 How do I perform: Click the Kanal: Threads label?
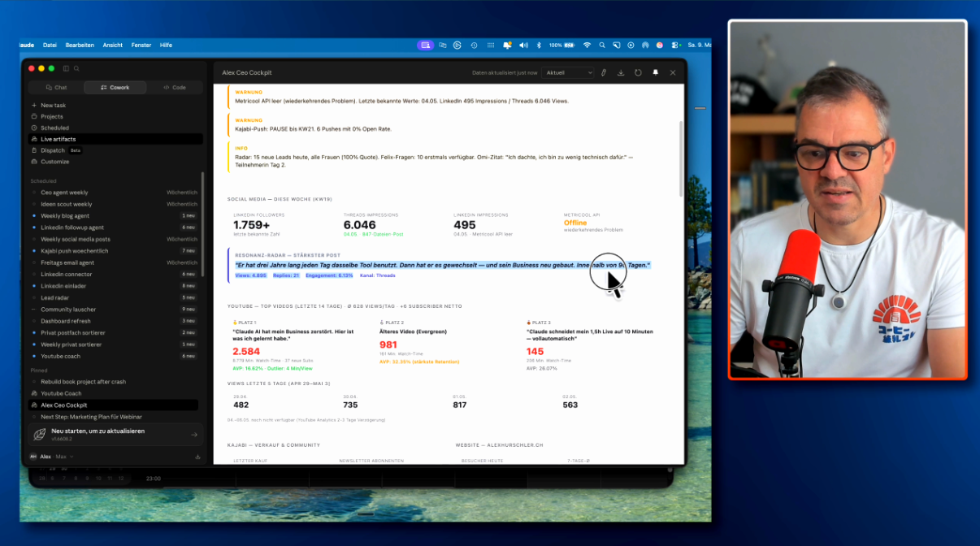[x=378, y=275]
